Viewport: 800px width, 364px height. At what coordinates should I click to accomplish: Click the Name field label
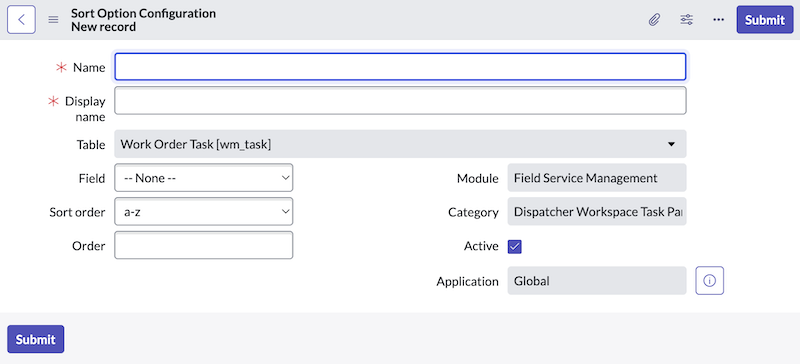pos(89,67)
